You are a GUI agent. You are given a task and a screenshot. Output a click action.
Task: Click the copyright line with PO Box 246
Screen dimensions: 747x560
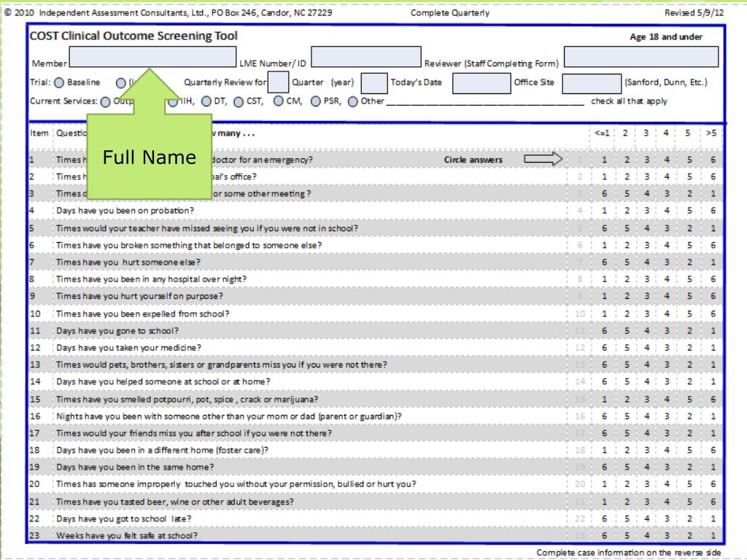pos(169,13)
